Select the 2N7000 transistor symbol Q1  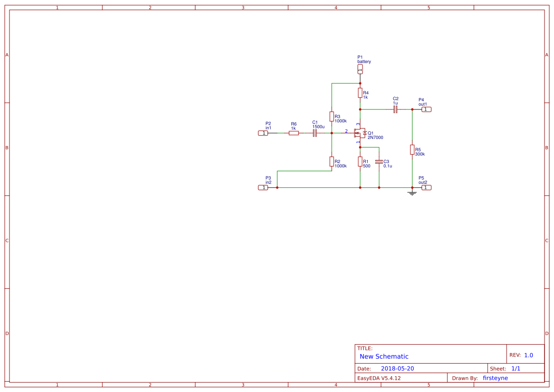(361, 133)
